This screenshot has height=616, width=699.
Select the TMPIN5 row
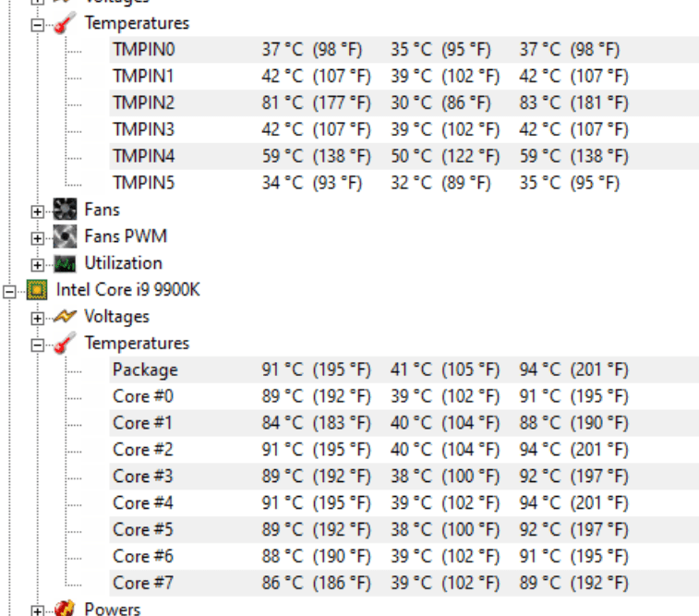pyautogui.click(x=404, y=183)
